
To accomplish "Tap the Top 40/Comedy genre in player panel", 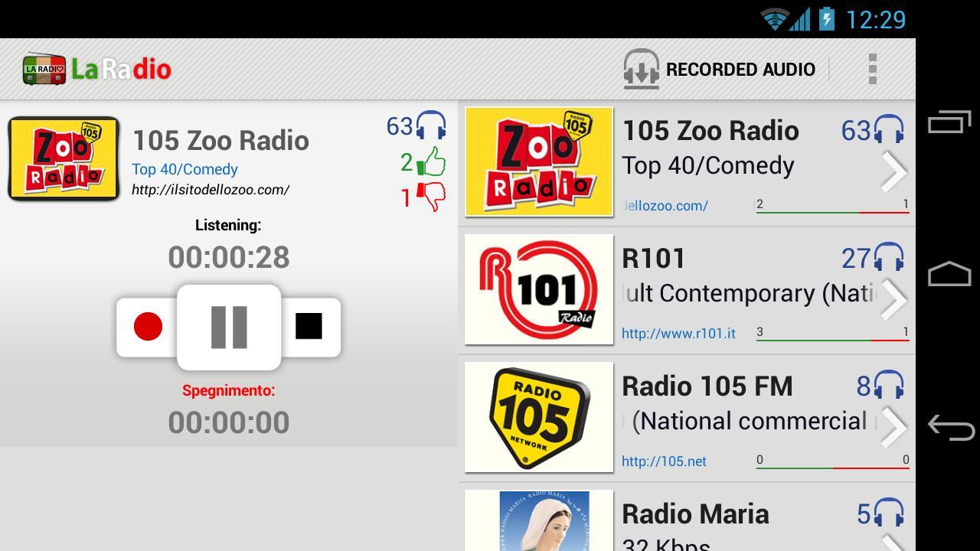I will [185, 169].
